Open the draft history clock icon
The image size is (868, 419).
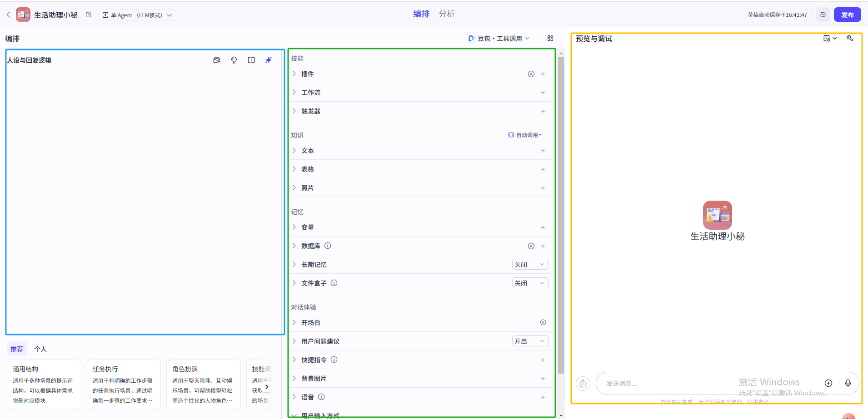pos(823,15)
